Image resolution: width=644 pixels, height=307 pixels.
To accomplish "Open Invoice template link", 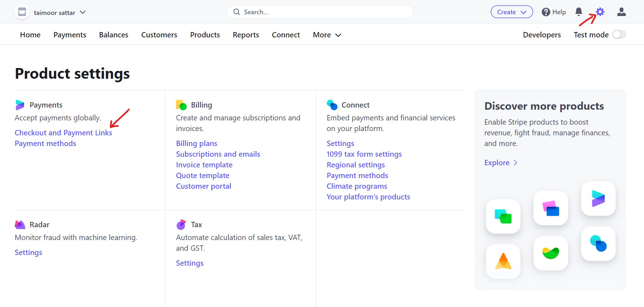I will click(204, 165).
